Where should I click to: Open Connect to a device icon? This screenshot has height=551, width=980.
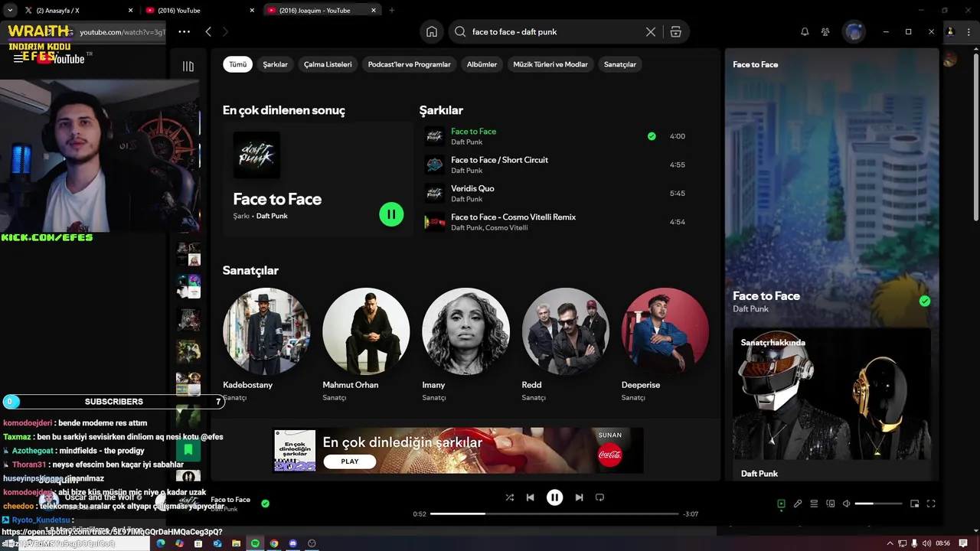click(830, 504)
